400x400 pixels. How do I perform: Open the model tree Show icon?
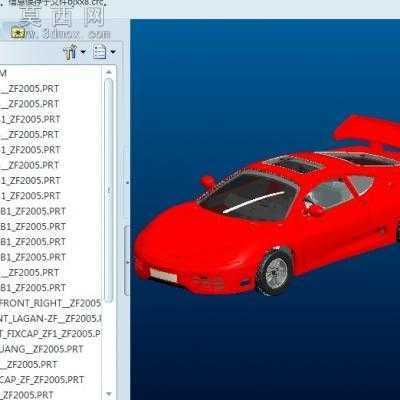[x=99, y=52]
